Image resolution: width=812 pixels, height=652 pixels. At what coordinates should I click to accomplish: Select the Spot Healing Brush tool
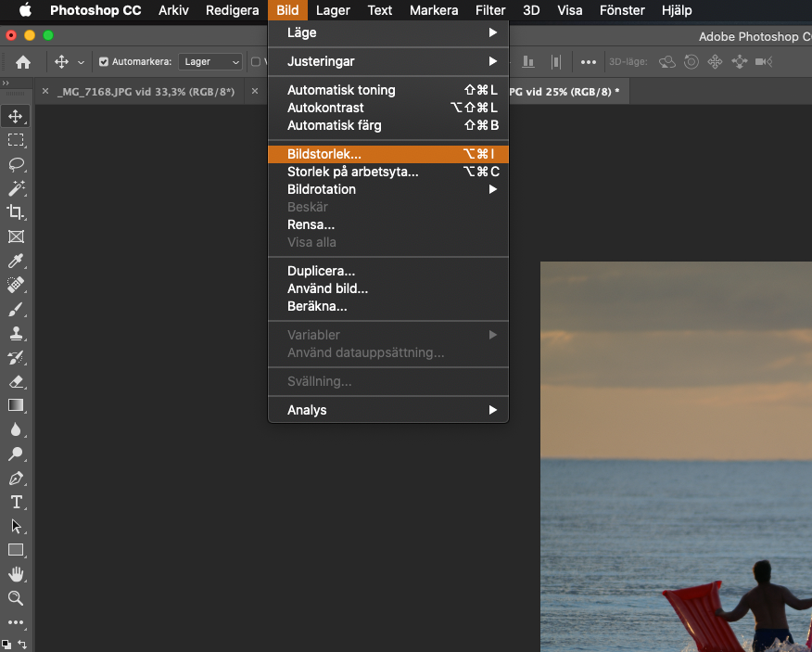(16, 285)
